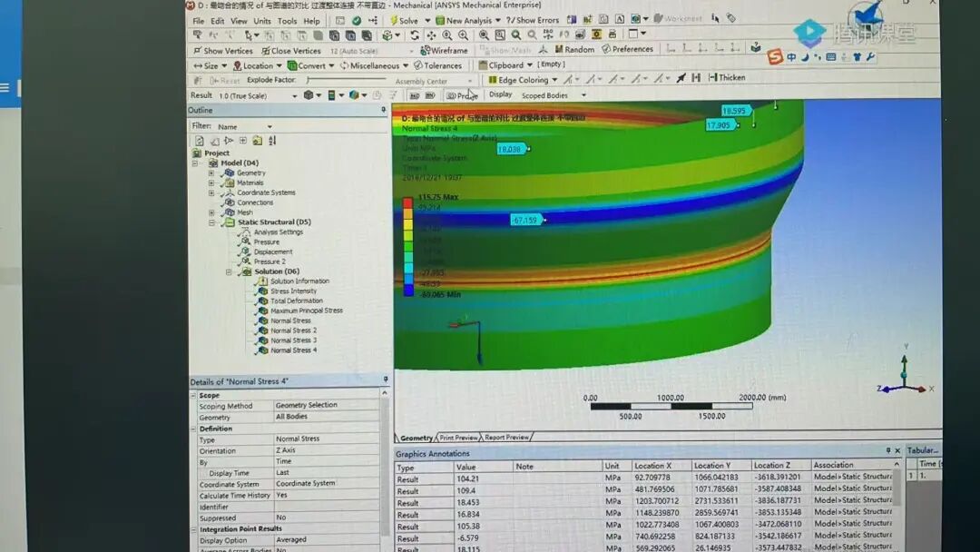Image resolution: width=980 pixels, height=552 pixels.
Task: Select Stress Intensity result
Action: [293, 291]
